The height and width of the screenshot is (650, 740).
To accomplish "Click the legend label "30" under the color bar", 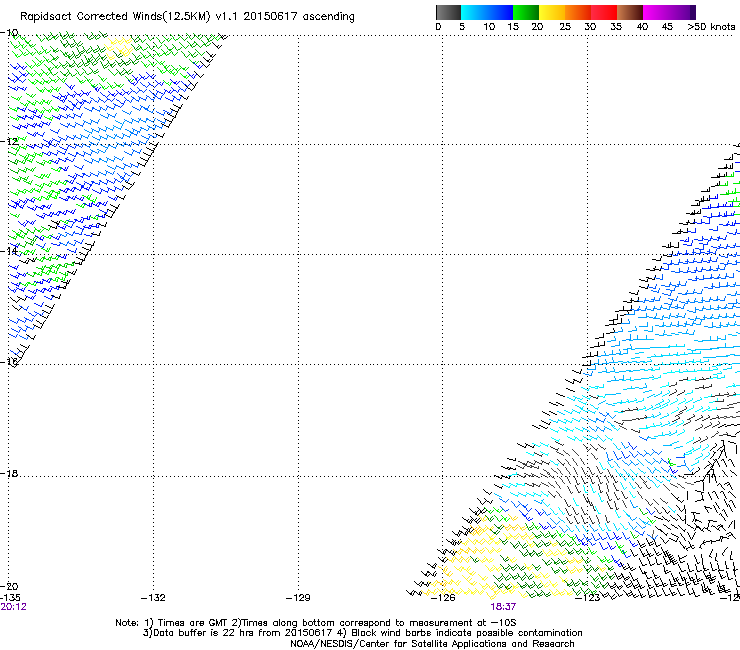I will click(590, 27).
